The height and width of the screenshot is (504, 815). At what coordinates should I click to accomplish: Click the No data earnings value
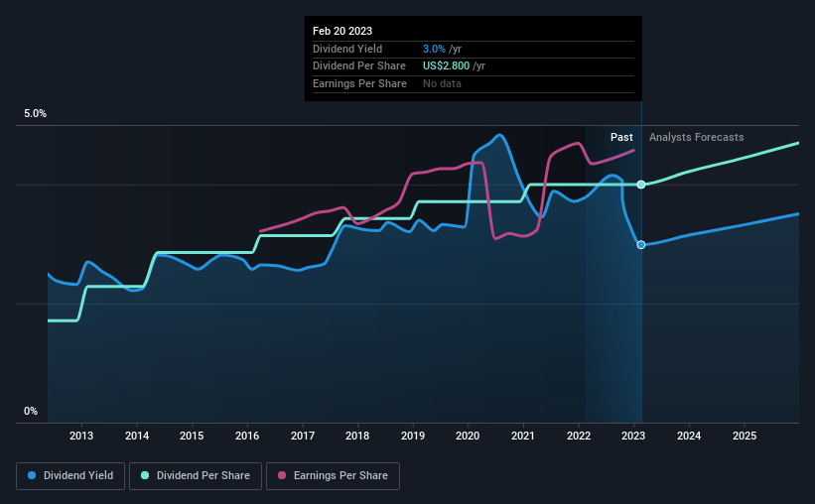pos(442,83)
